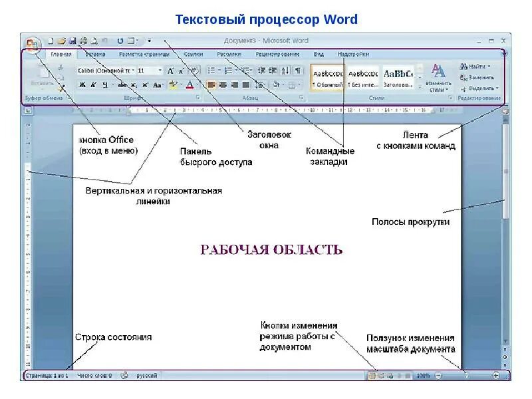Click the decrease indent icon
The width and height of the screenshot is (532, 399).
coord(261,70)
